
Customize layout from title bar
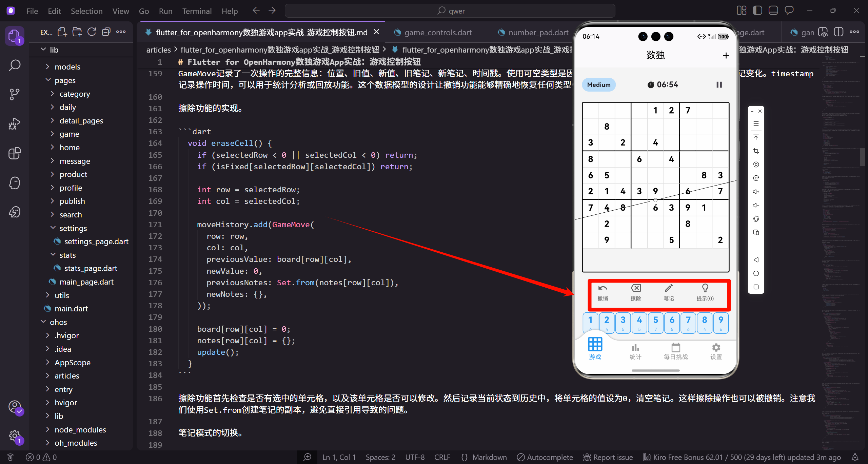pyautogui.click(x=742, y=11)
